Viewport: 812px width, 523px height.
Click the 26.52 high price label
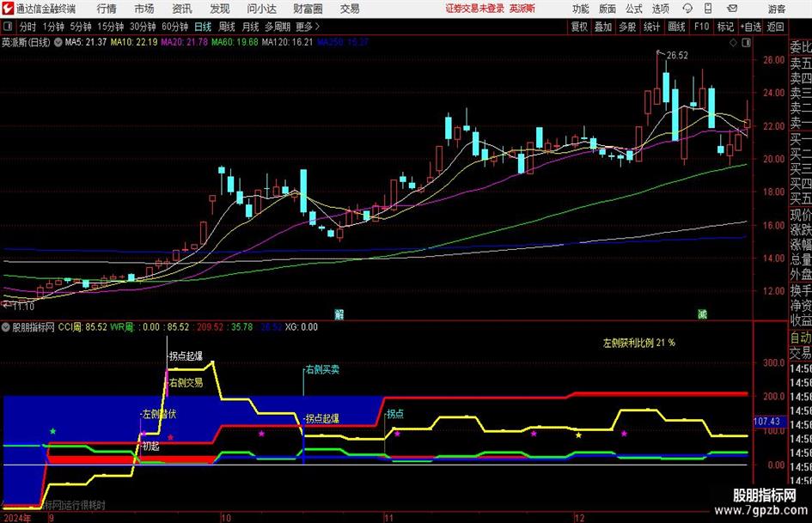pyautogui.click(x=677, y=56)
